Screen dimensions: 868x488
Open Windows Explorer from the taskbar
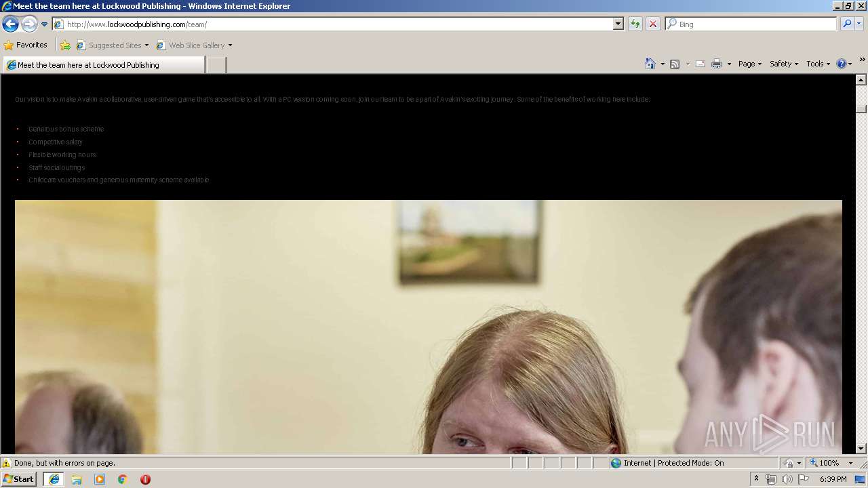click(77, 479)
